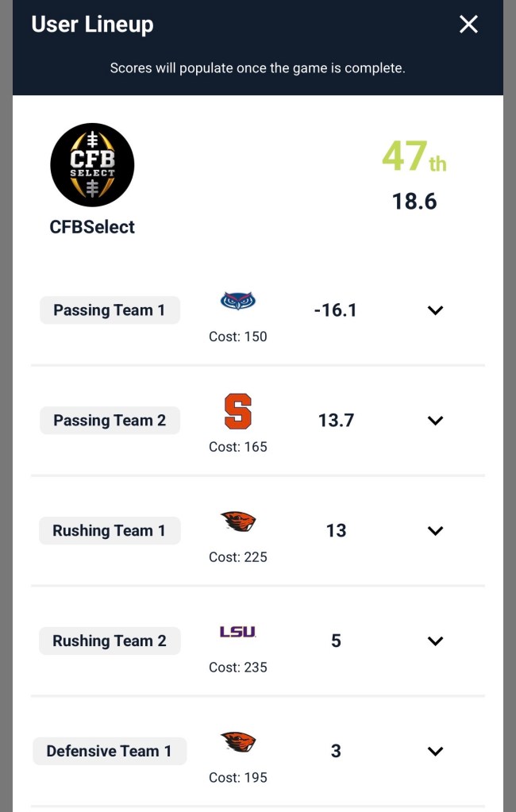
Task: Click the Oregon State Beavers rushing logo
Action: [237, 521]
